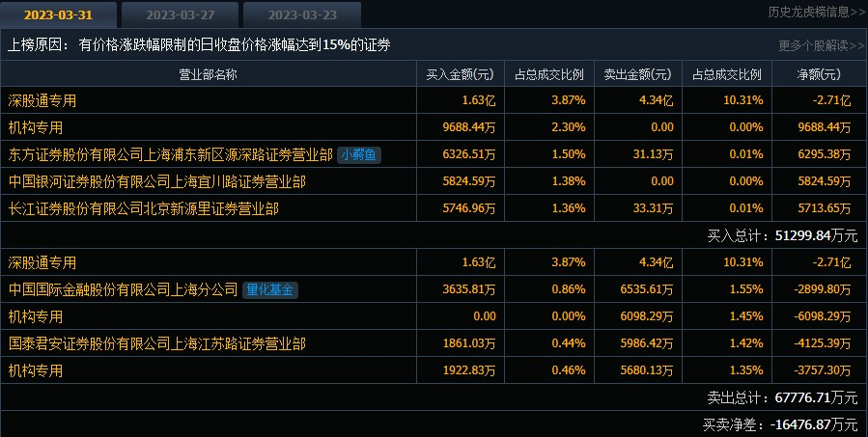
Task: Open the 2023-03-27 date tab
Action: pyautogui.click(x=180, y=14)
